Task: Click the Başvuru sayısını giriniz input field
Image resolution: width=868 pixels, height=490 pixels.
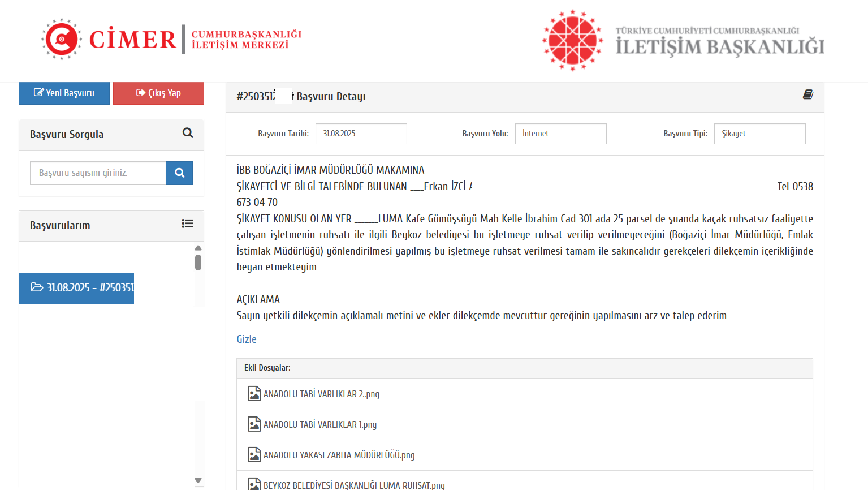Action: point(98,173)
